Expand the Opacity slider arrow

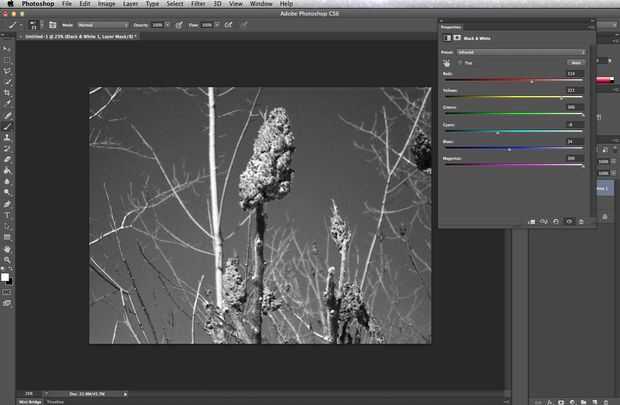click(167, 25)
